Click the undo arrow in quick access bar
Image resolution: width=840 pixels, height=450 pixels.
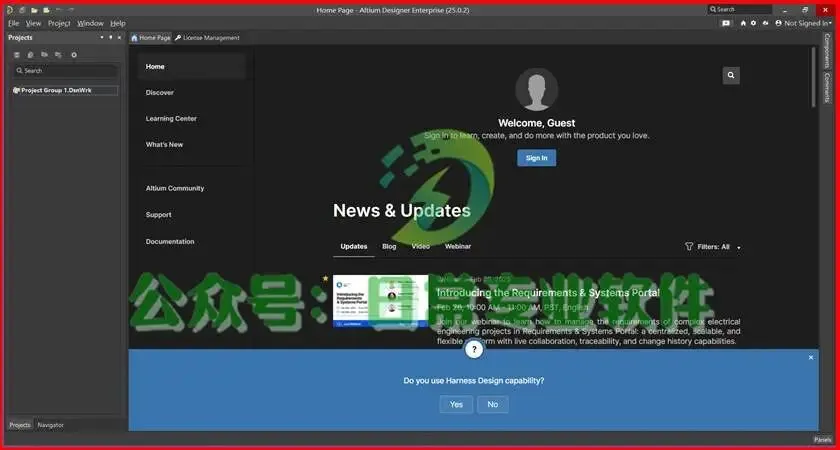pyautogui.click(x=59, y=10)
